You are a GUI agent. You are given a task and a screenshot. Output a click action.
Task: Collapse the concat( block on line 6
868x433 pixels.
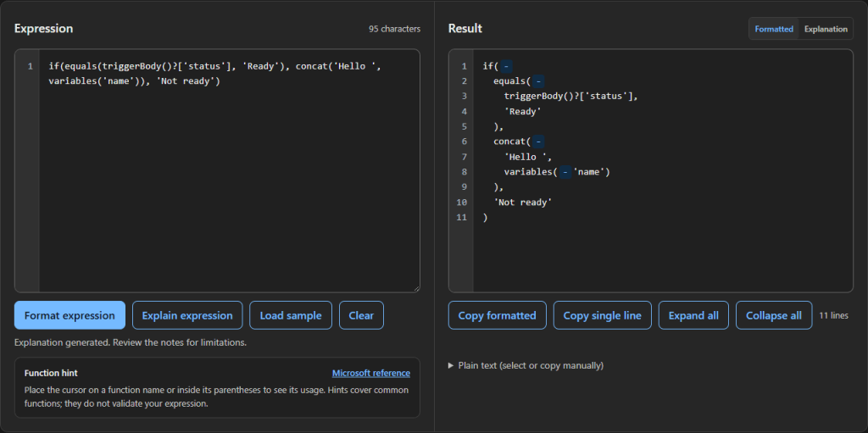point(539,142)
